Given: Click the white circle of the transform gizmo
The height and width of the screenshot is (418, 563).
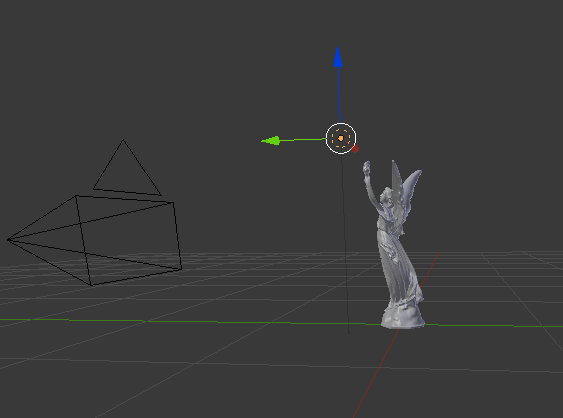Looking at the screenshot, I should [341, 138].
